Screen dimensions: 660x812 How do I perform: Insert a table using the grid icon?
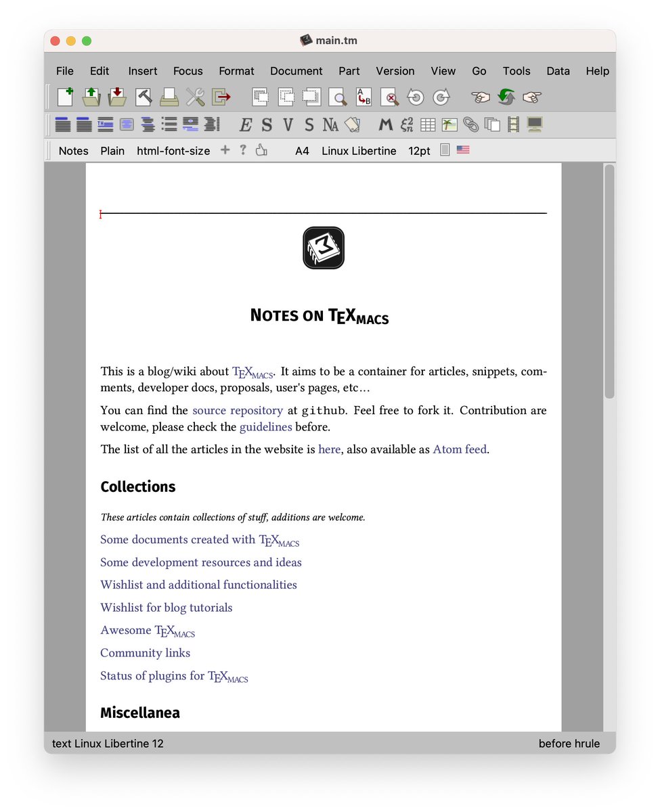click(x=428, y=125)
